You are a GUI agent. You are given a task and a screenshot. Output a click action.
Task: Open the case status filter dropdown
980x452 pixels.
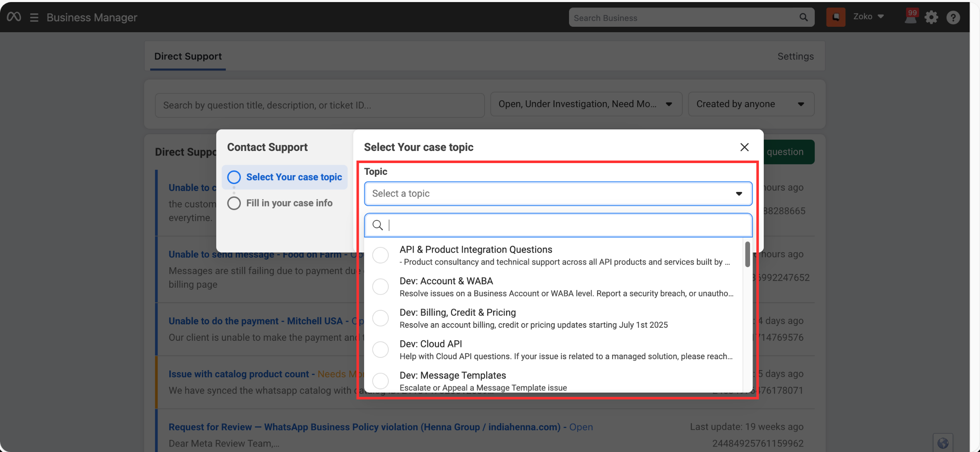585,104
